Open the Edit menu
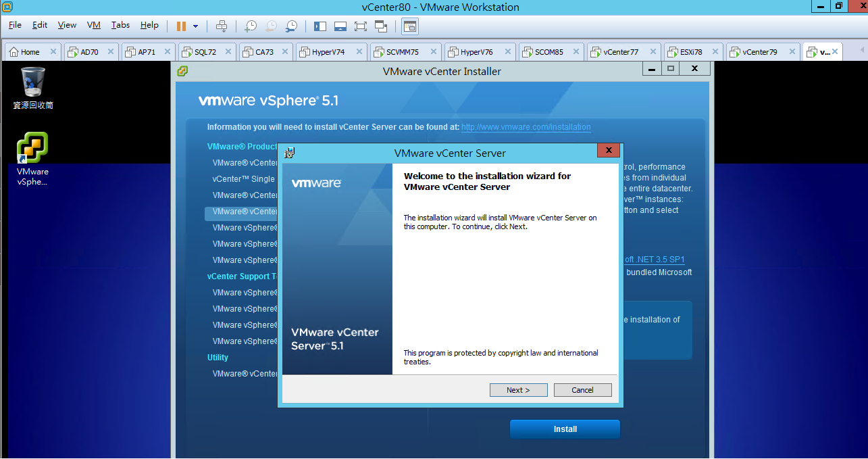Viewport: 868px width, 459px height. [x=40, y=25]
